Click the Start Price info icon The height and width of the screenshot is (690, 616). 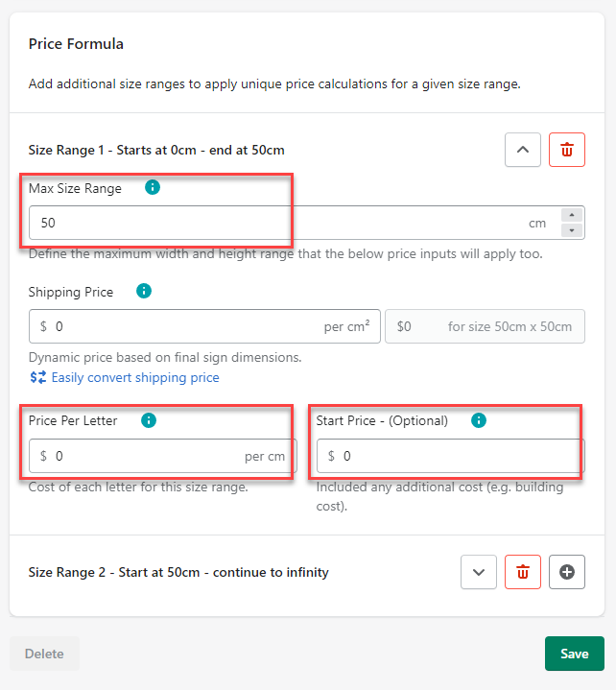(x=479, y=420)
